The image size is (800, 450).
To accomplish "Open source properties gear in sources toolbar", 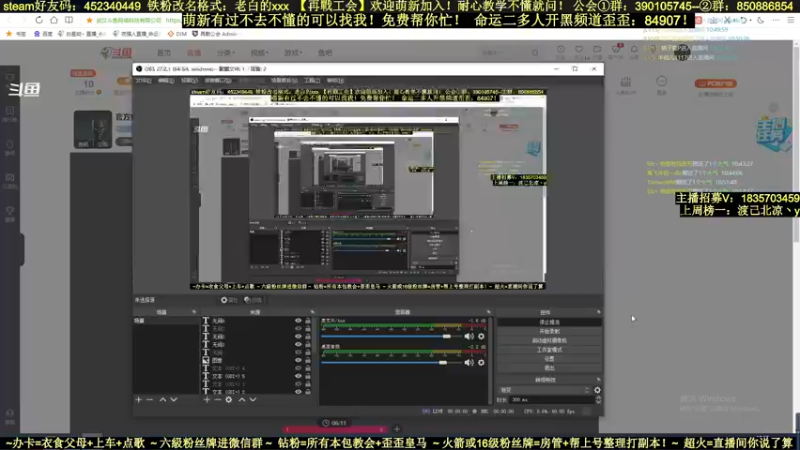I will pyautogui.click(x=229, y=400).
